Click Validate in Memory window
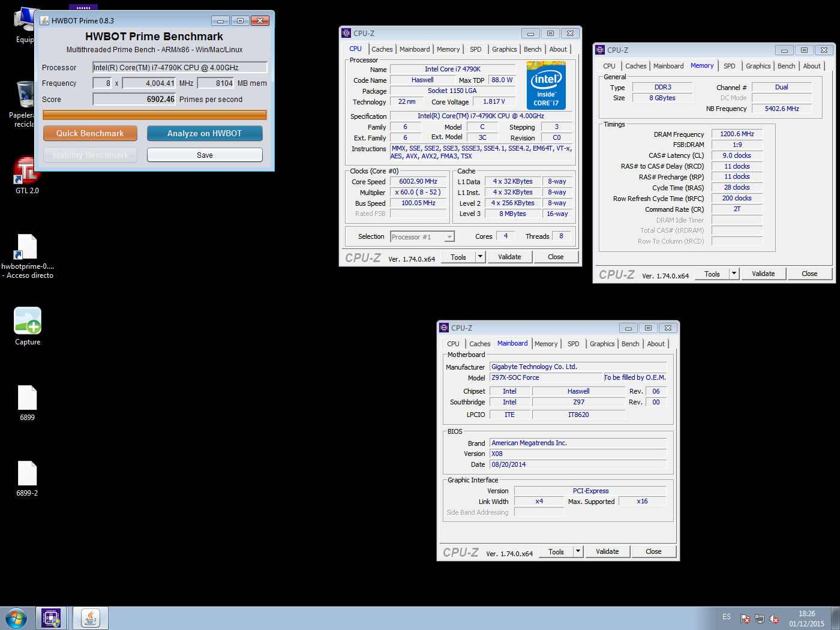840x630 pixels. 763,274
